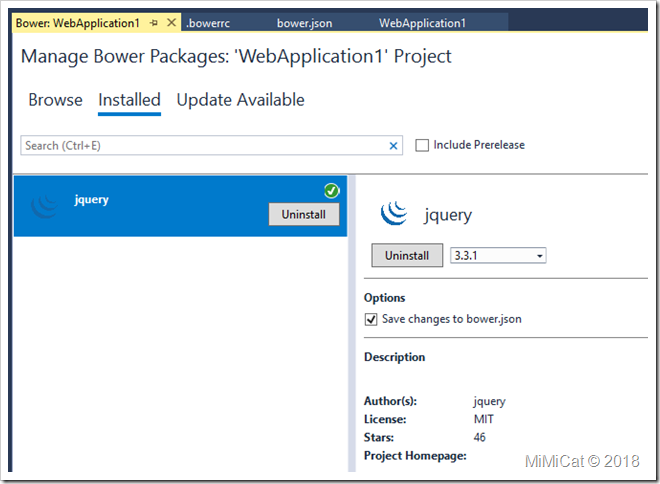Click Uninstall in the jquery list row
Viewport: 660px width, 484px height.
(303, 215)
